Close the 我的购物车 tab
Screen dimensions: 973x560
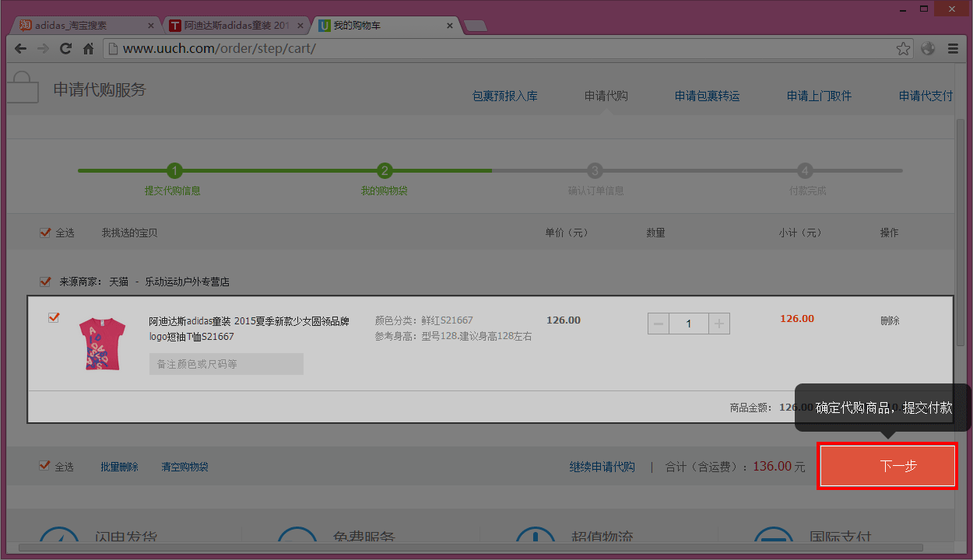pyautogui.click(x=449, y=26)
